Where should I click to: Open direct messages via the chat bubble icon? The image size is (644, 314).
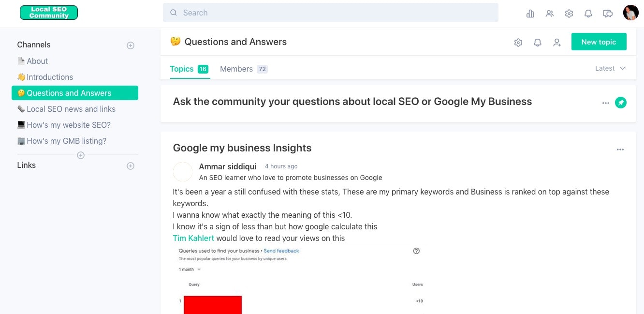pyautogui.click(x=608, y=13)
